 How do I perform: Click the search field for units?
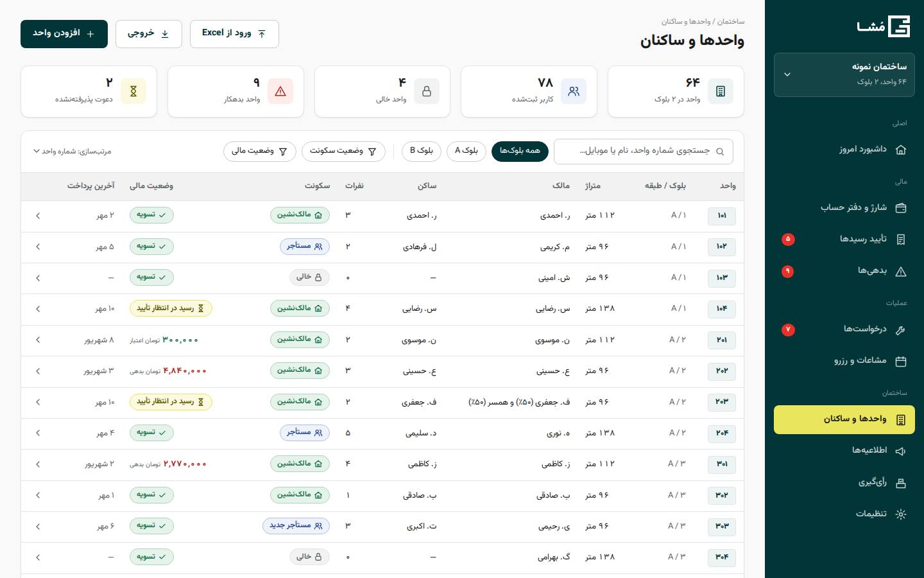[644, 151]
